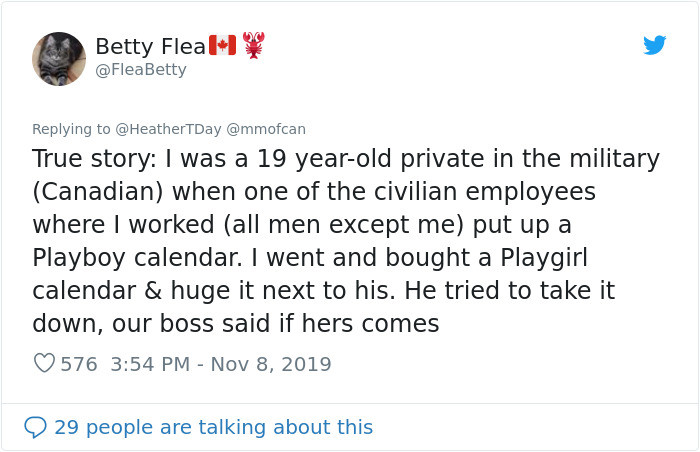
Task: Like the tweet using heart icon
Action: pos(44,364)
